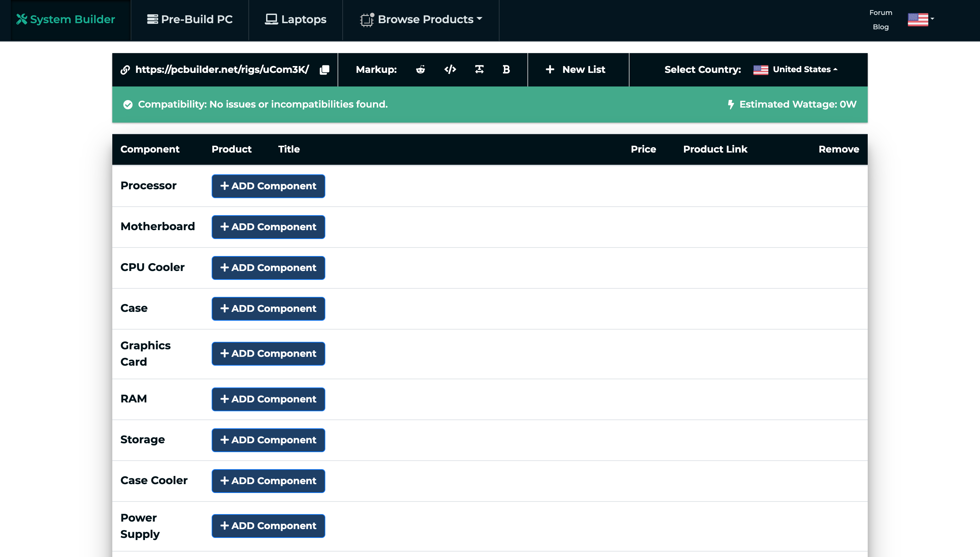The width and height of the screenshot is (980, 557).
Task: Click the Reddit markup icon
Action: [421, 69]
